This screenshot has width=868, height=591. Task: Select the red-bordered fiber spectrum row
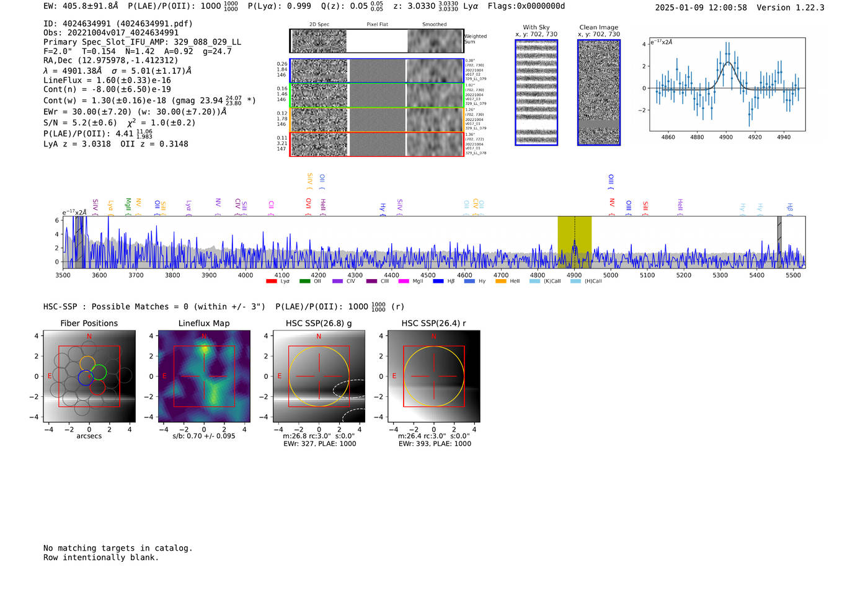[376, 144]
